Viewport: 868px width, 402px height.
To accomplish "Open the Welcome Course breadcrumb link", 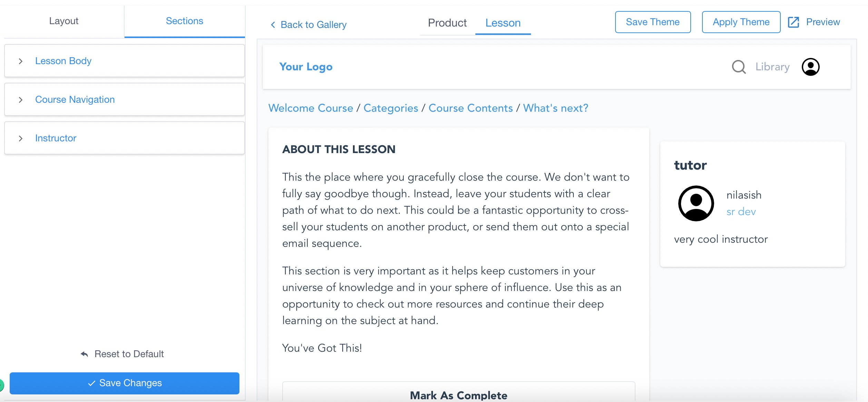I will tap(311, 108).
